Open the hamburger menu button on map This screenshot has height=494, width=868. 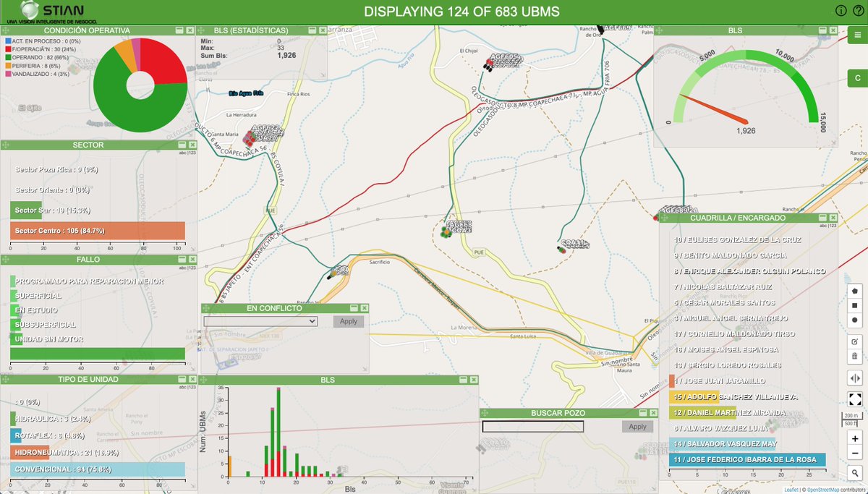click(857, 33)
